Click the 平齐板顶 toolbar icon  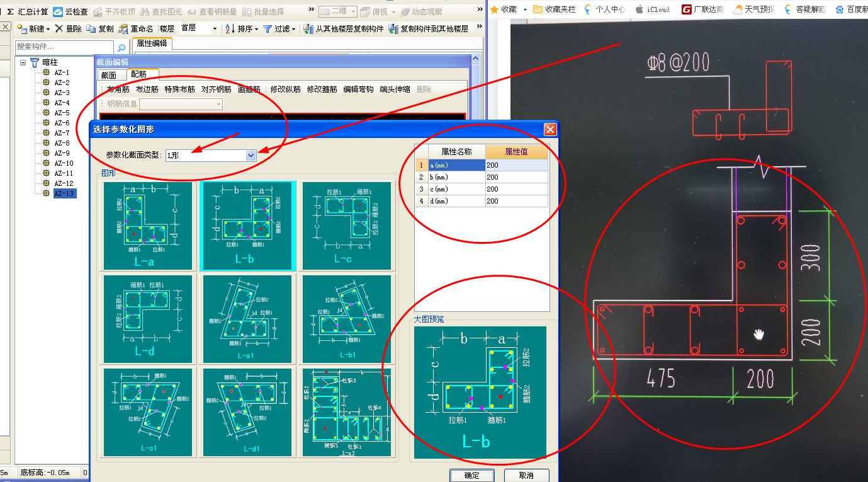(x=98, y=11)
